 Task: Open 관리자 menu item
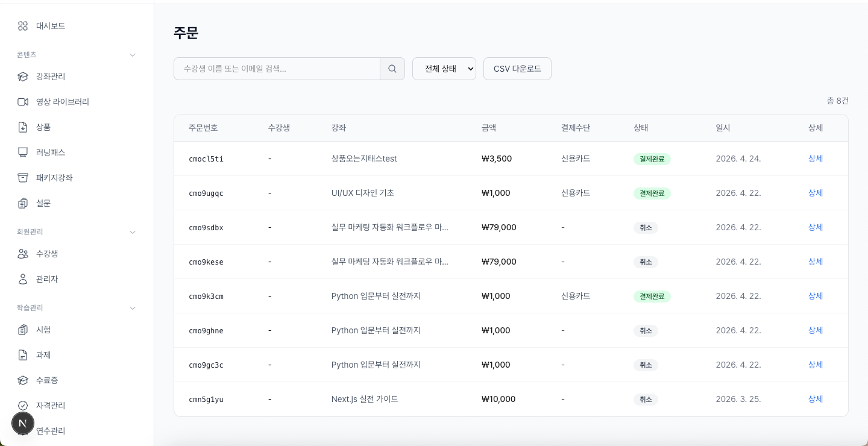(77, 279)
